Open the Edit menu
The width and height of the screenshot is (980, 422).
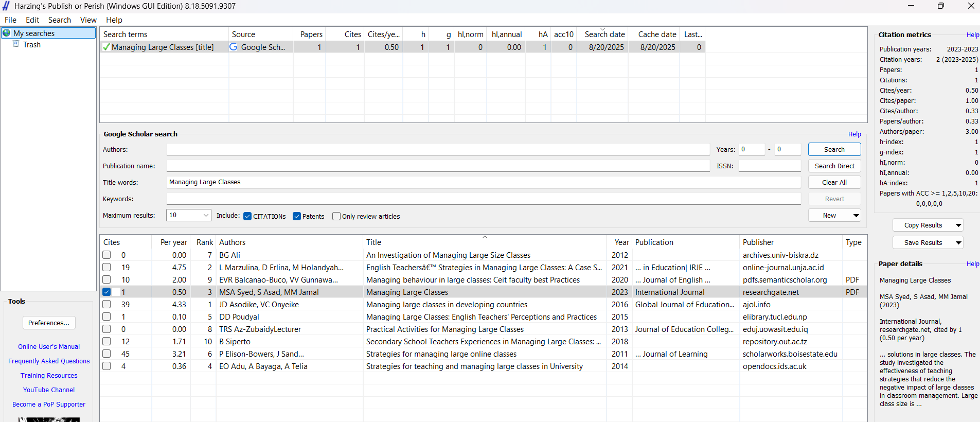pyautogui.click(x=32, y=20)
